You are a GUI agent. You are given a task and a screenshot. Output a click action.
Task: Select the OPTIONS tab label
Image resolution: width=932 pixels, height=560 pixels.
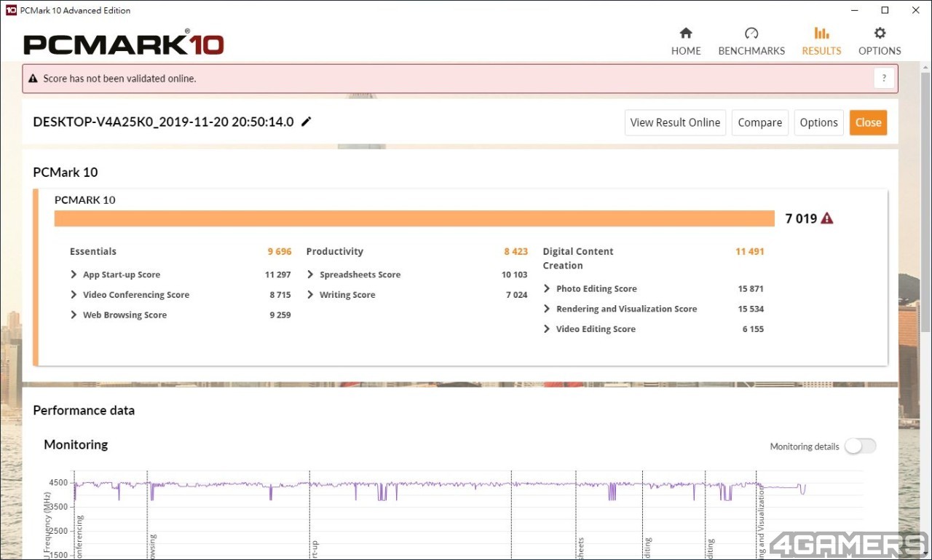880,51
